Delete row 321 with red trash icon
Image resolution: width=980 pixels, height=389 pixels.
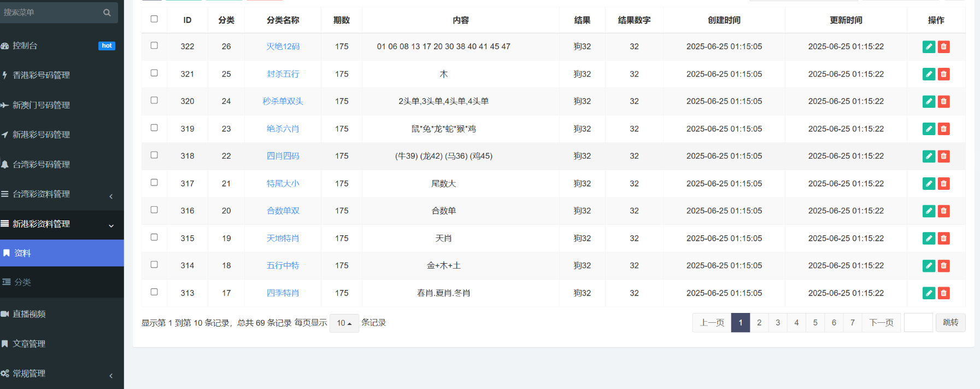[943, 74]
